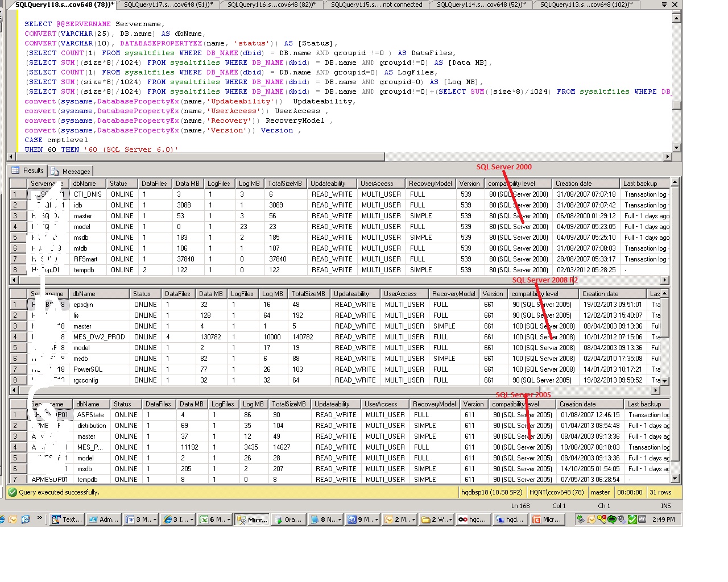Image resolution: width=728 pixels, height=582 pixels.
Task: Open the Text editor taskbar button
Action: 67,519
